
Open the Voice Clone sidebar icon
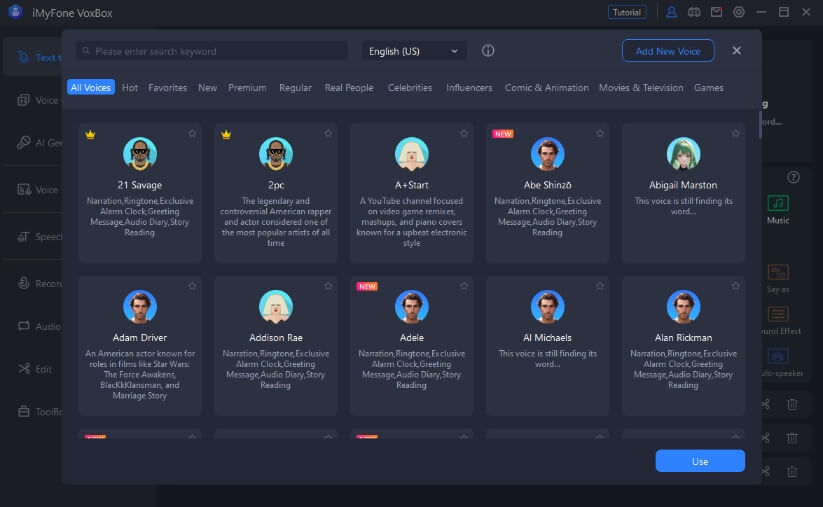(x=23, y=100)
